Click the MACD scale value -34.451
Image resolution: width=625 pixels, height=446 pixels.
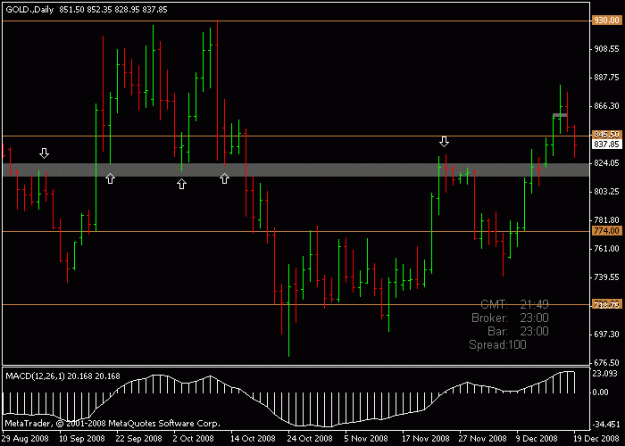coord(605,424)
